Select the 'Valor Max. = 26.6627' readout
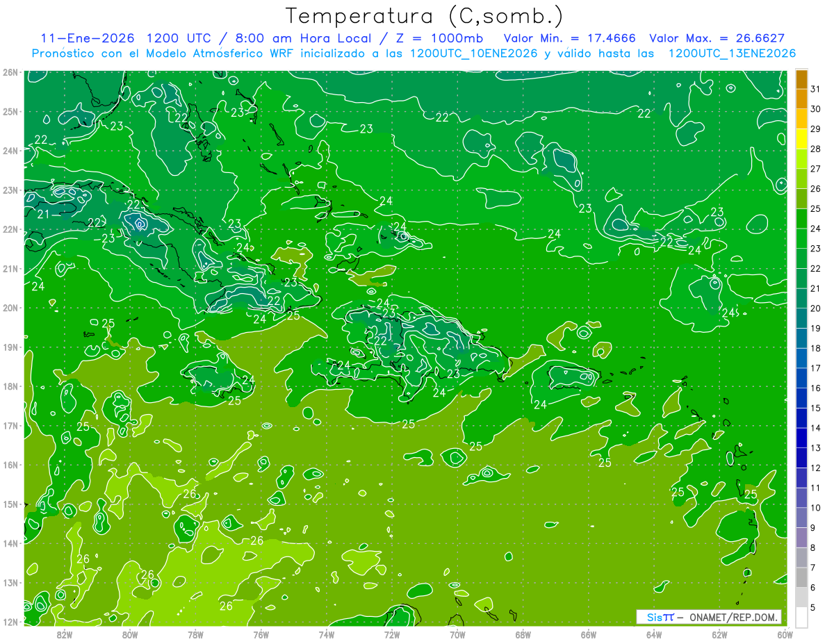 [717, 38]
